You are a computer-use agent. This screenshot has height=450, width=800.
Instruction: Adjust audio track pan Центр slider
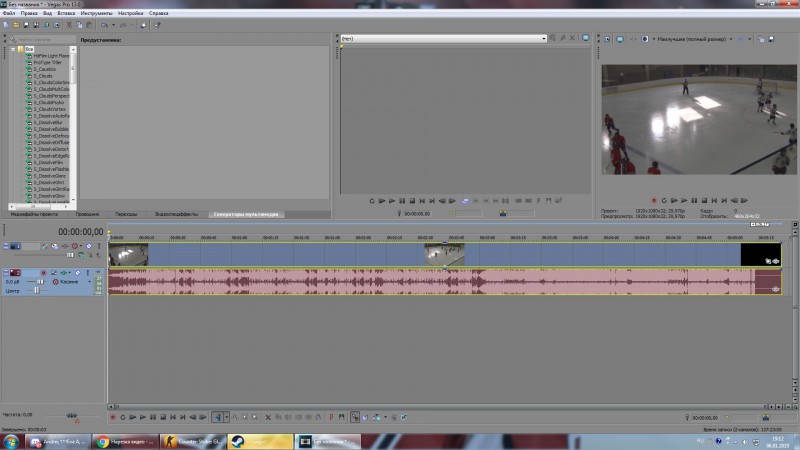tap(37, 291)
